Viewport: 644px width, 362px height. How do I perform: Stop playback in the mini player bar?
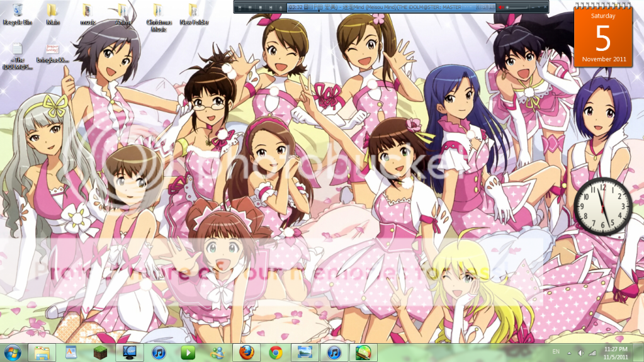click(259, 7)
